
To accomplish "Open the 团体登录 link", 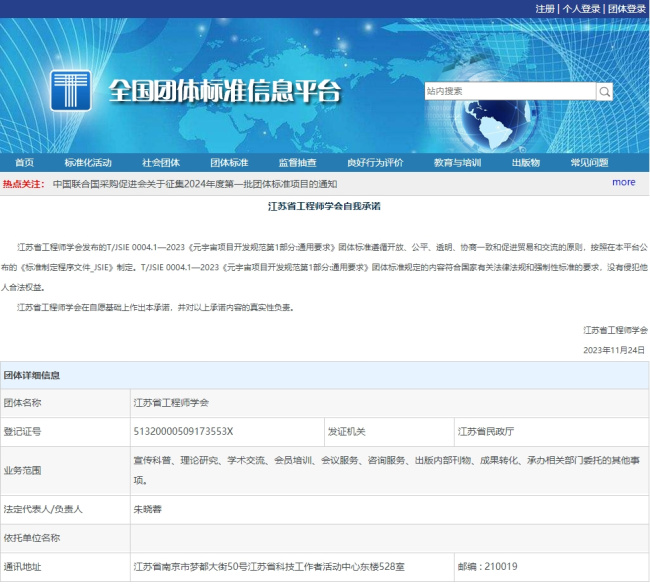I will click(626, 8).
